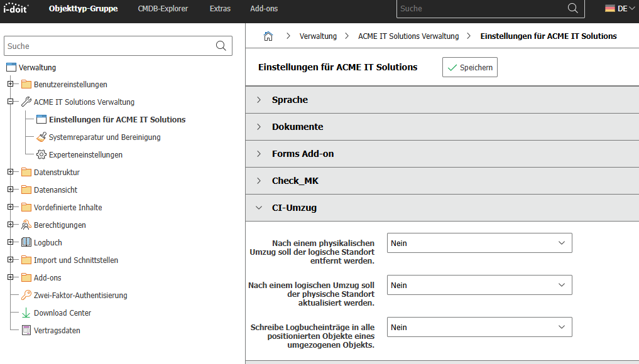The height and width of the screenshot is (364, 639).
Task: Open dropdown for Logbucheinträge in positioned objects
Action: pos(479,327)
